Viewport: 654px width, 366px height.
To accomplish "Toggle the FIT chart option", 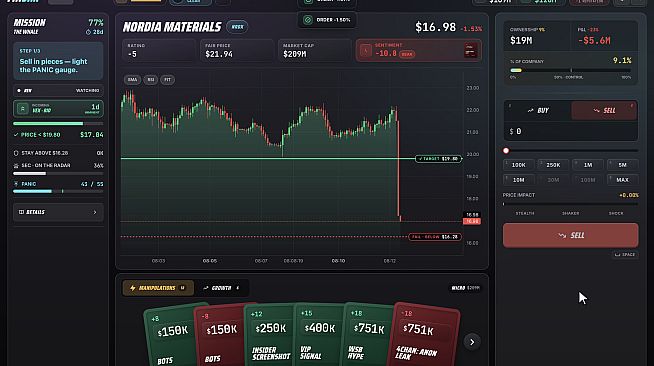I will coord(168,80).
